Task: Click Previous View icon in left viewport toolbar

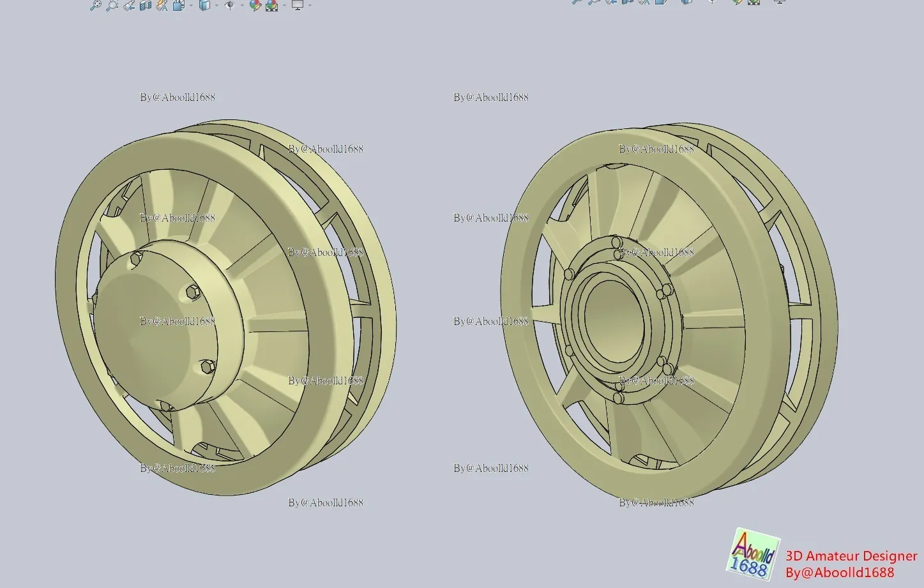Action: pyautogui.click(x=129, y=5)
